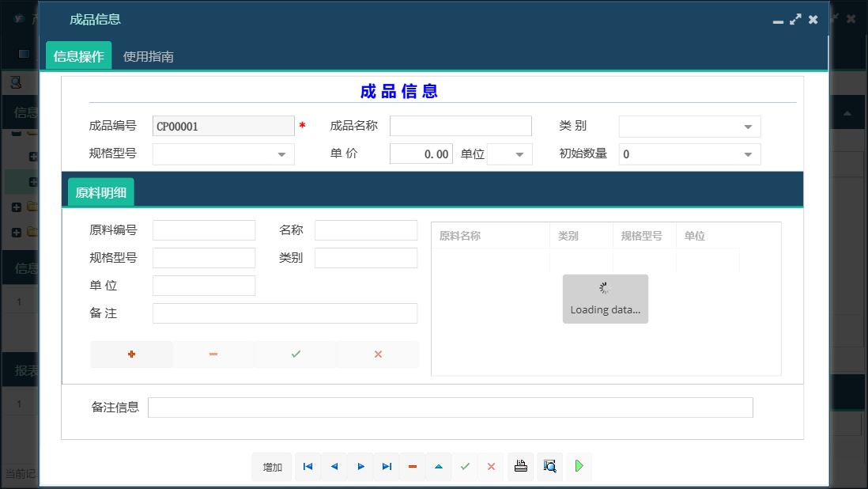
Task: Click the green play arrow in the bottom toolbar
Action: point(579,467)
